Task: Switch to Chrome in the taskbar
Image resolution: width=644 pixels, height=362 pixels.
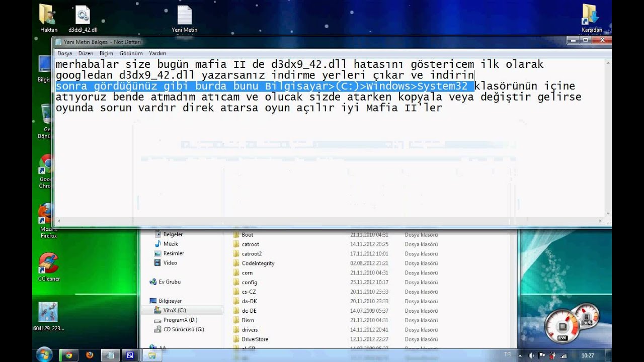Action: (x=68, y=355)
